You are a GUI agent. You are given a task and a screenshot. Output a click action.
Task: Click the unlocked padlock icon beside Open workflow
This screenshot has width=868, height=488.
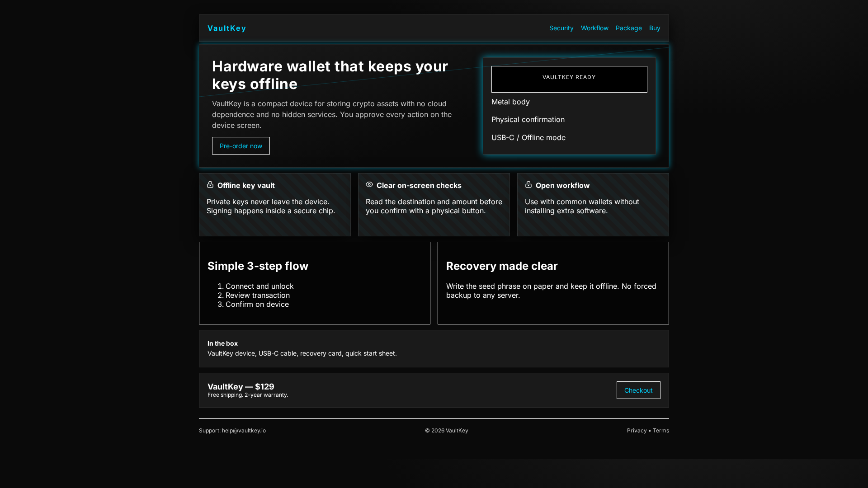point(528,184)
